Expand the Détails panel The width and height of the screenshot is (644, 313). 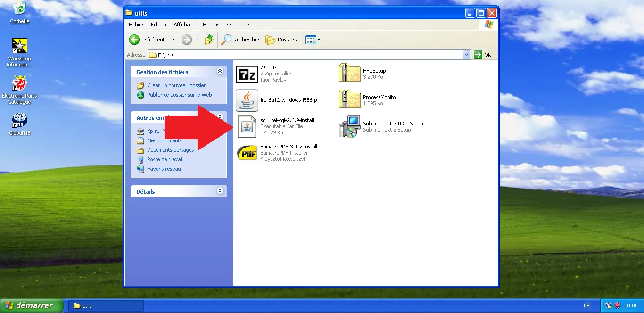tap(220, 191)
